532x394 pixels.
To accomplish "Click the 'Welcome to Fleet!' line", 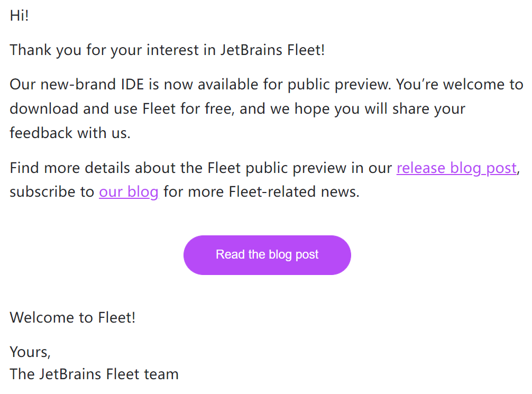I will tap(72, 318).
